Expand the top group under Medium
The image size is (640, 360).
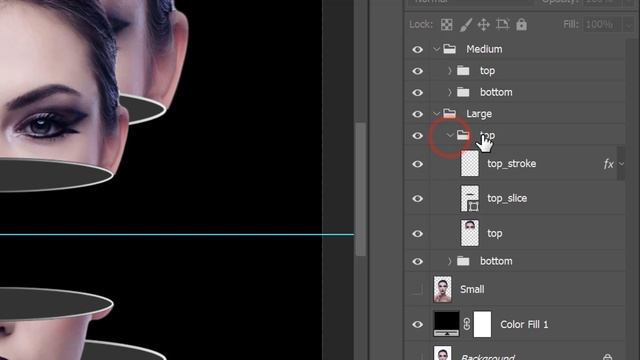pos(450,71)
